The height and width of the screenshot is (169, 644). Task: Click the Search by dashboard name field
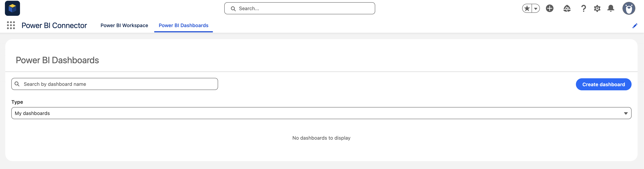[x=115, y=84]
